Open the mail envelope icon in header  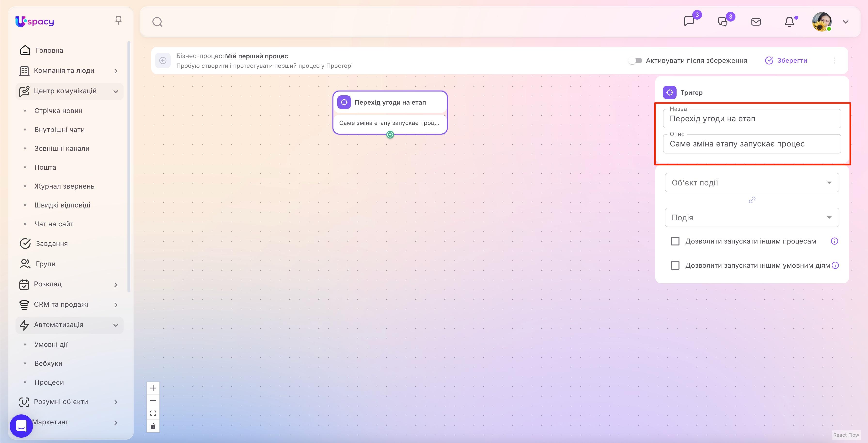(x=756, y=22)
